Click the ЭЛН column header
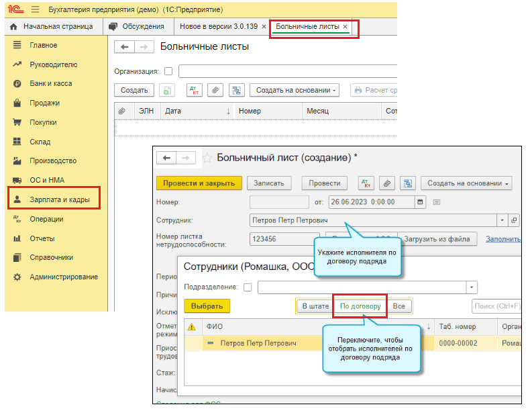 tap(146, 111)
